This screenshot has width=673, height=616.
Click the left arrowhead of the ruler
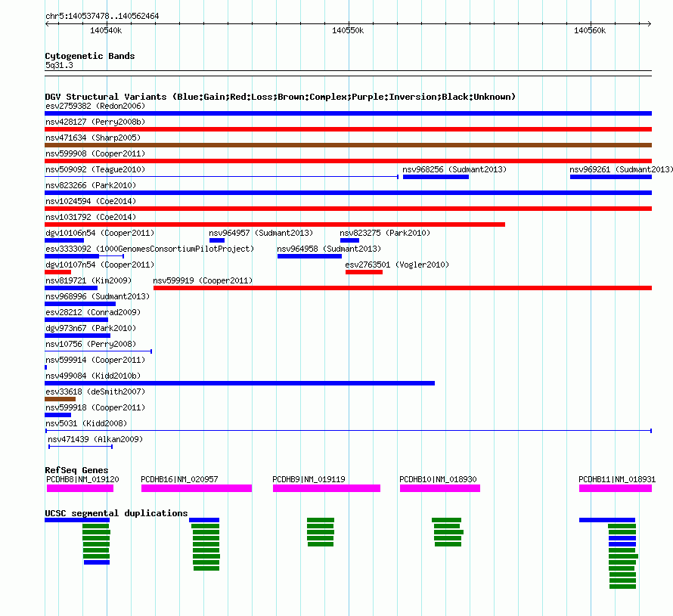tap(47, 24)
